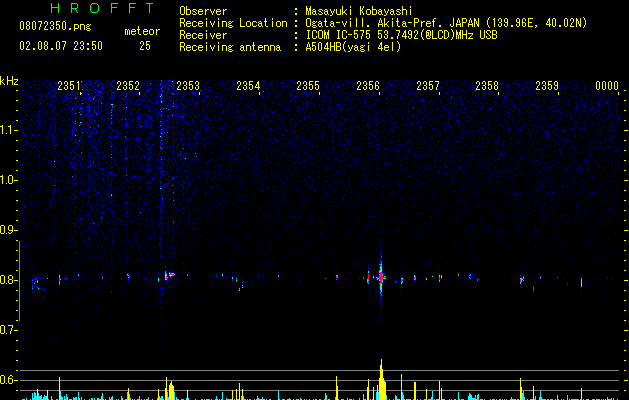Image resolution: width=629 pixels, height=400 pixels.
Task: Click the 2355 time marker
Action: (x=308, y=86)
